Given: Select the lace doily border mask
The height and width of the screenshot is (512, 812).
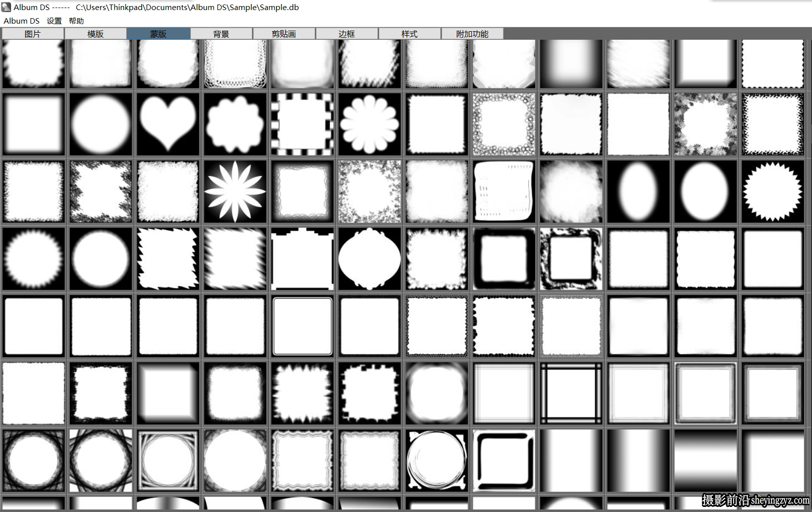Looking at the screenshot, I should (235, 64).
